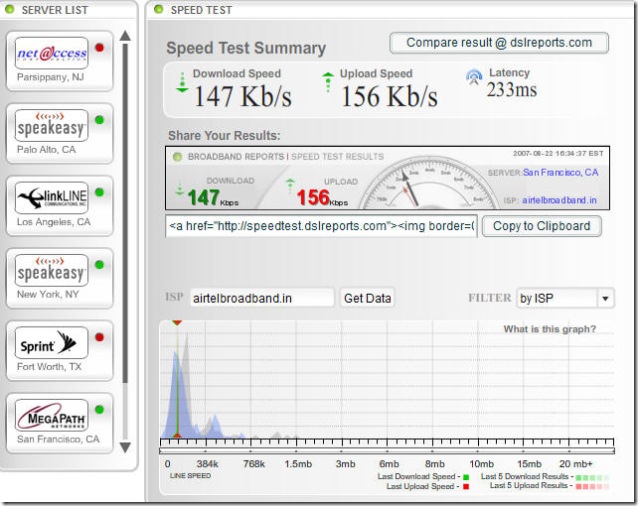Click the upload speed arrow icon
The width and height of the screenshot is (638, 506).
(328, 82)
